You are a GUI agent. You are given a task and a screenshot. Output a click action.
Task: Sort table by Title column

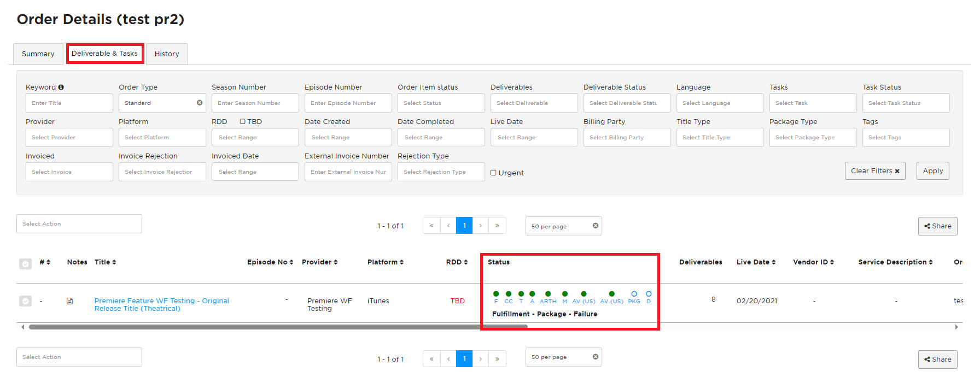pos(105,262)
